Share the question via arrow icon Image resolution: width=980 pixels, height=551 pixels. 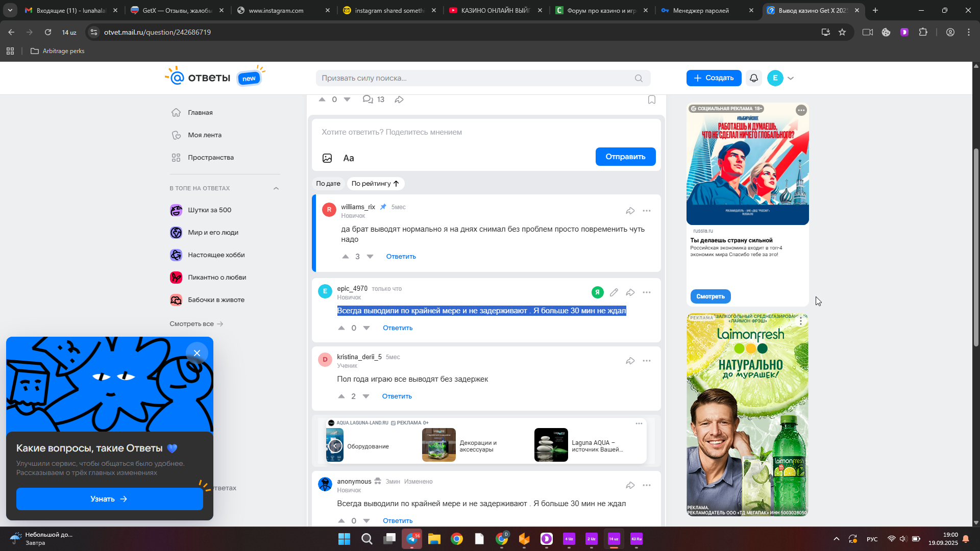point(399,99)
